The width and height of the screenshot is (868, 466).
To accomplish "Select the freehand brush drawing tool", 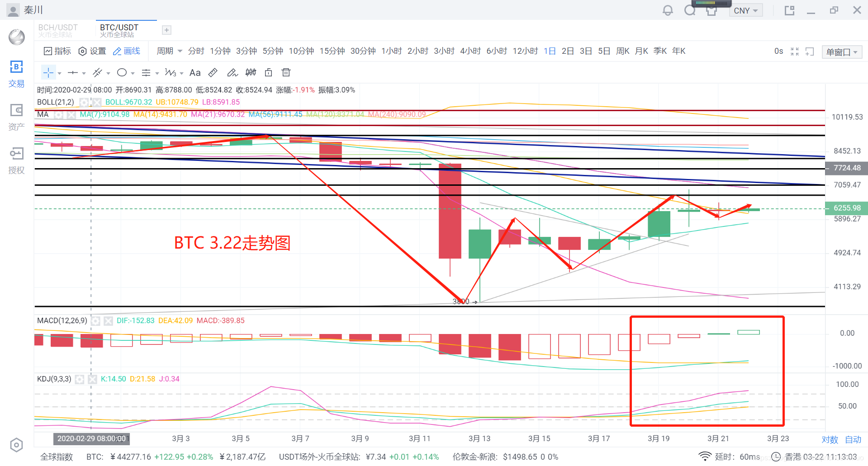I will [232, 73].
